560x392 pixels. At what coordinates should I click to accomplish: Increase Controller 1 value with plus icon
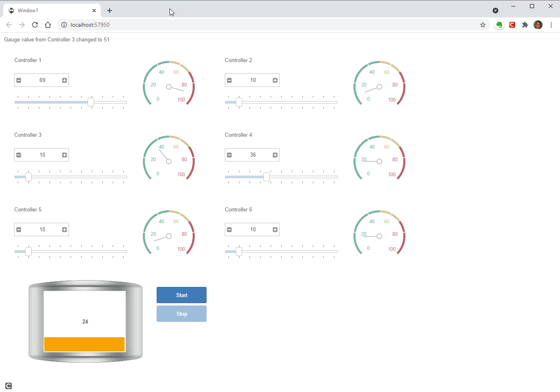pos(65,80)
